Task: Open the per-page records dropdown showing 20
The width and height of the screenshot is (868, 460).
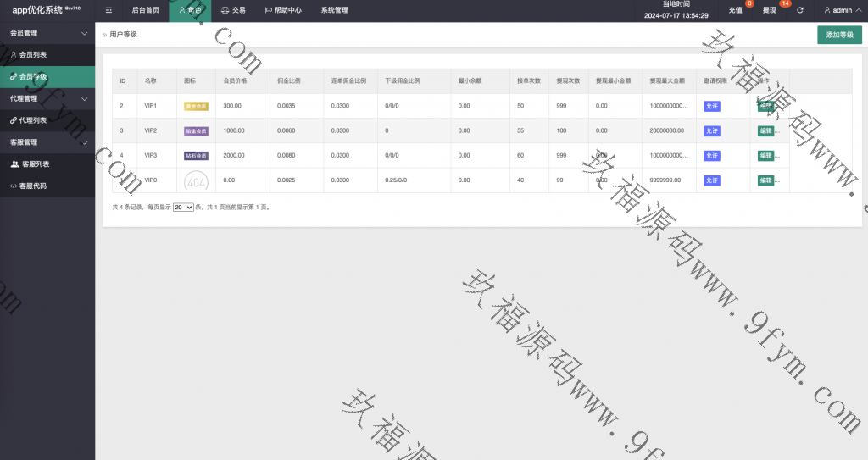Action: point(183,207)
